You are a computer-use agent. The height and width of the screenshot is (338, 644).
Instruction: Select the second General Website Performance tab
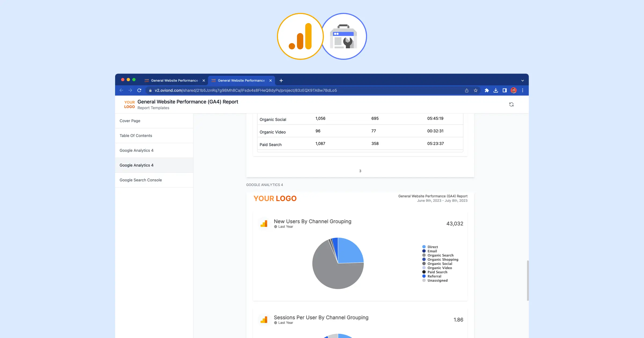(241, 80)
